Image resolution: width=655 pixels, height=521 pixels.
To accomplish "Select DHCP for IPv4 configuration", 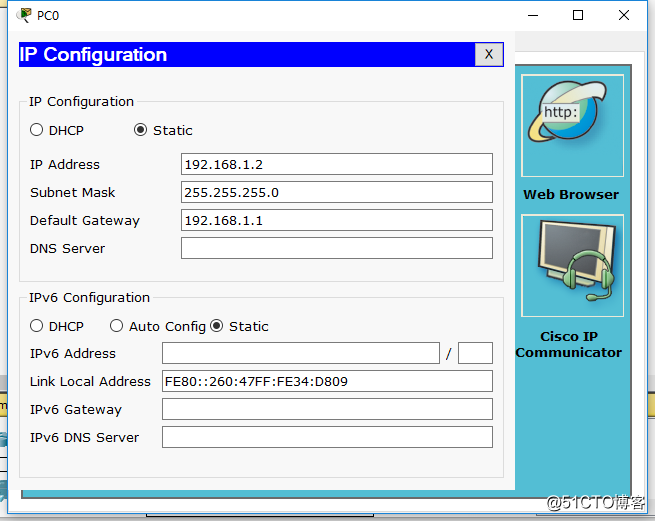I will 36,130.
